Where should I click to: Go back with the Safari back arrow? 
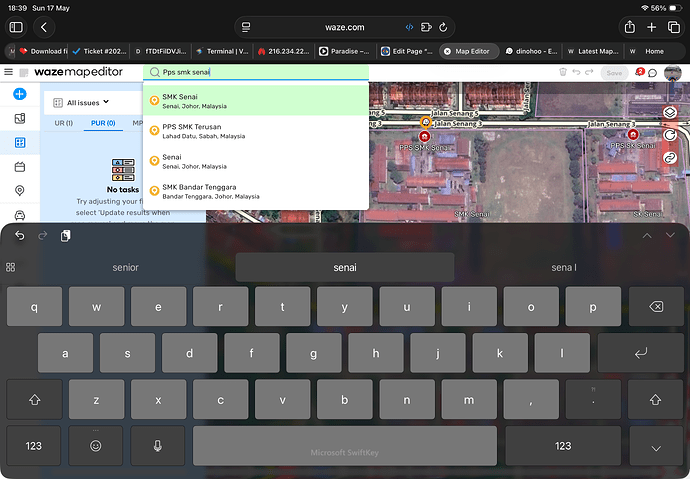pyautogui.click(x=44, y=27)
